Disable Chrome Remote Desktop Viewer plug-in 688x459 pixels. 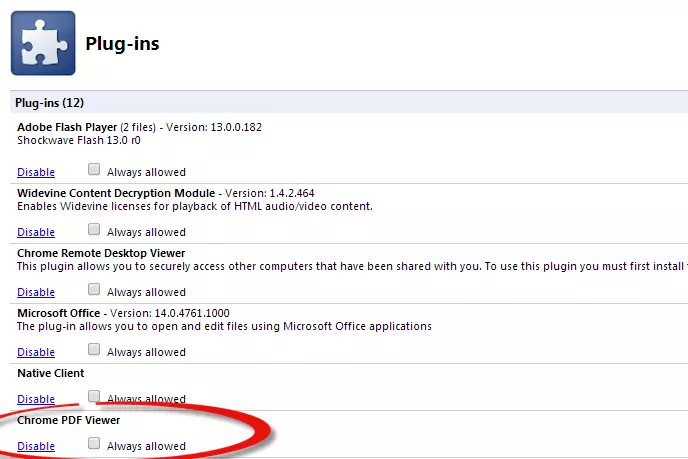[x=36, y=292]
